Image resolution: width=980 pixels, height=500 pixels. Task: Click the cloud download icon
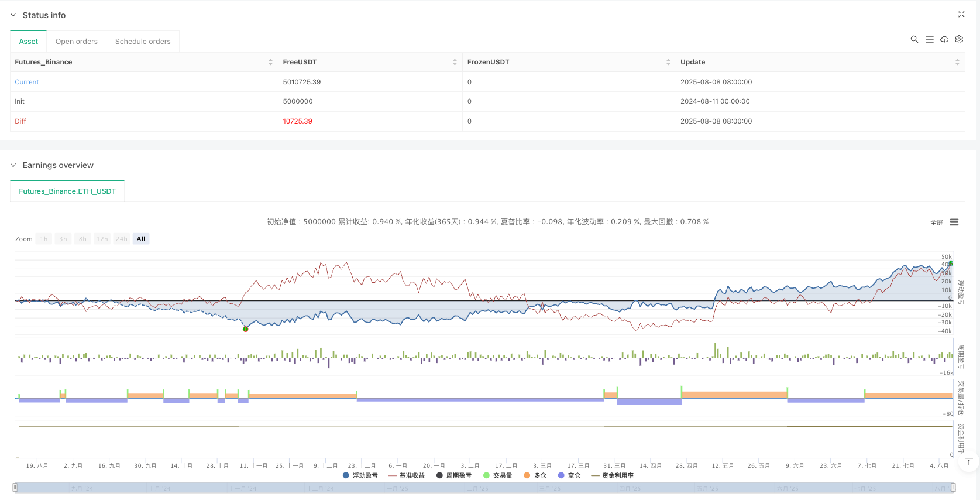point(944,39)
